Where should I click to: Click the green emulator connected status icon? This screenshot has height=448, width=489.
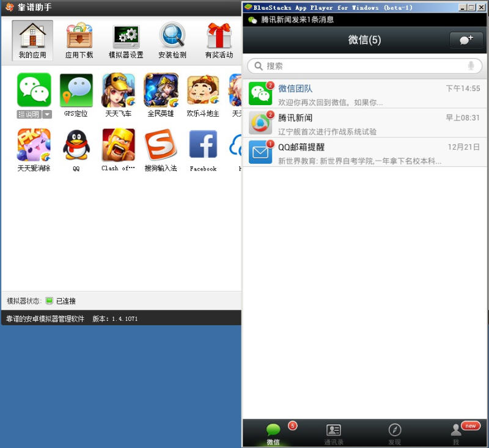[49, 301]
